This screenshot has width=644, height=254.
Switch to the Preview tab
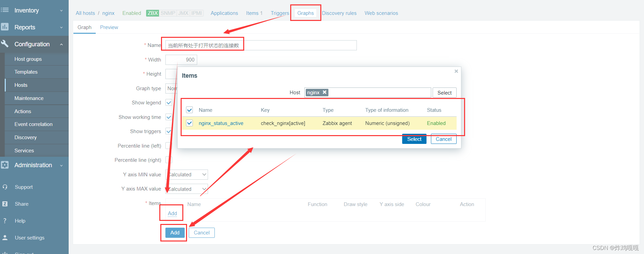coord(109,27)
